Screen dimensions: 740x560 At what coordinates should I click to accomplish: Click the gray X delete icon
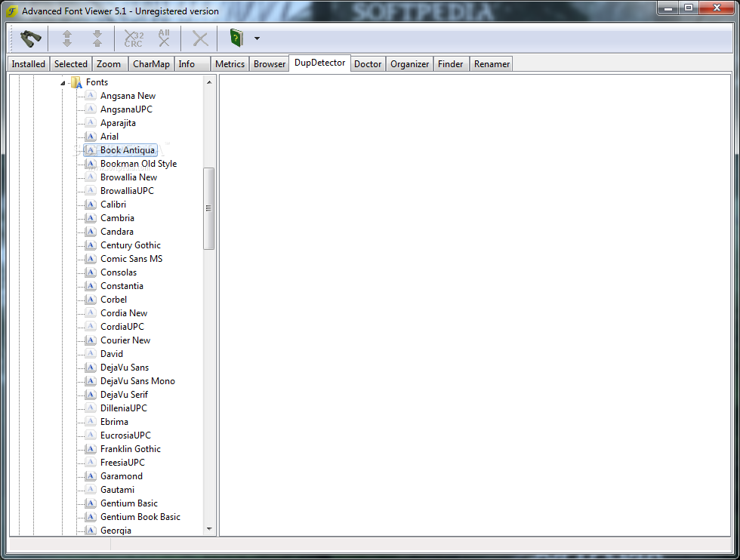tap(200, 38)
